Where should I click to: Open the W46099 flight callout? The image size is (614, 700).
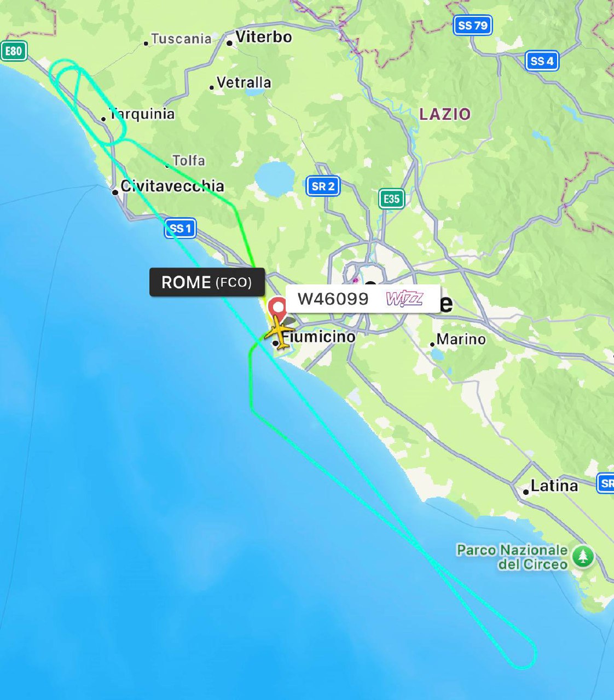(x=363, y=299)
